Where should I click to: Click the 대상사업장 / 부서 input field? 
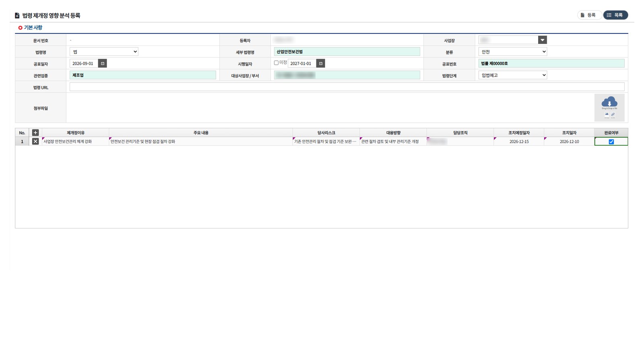pos(347,75)
